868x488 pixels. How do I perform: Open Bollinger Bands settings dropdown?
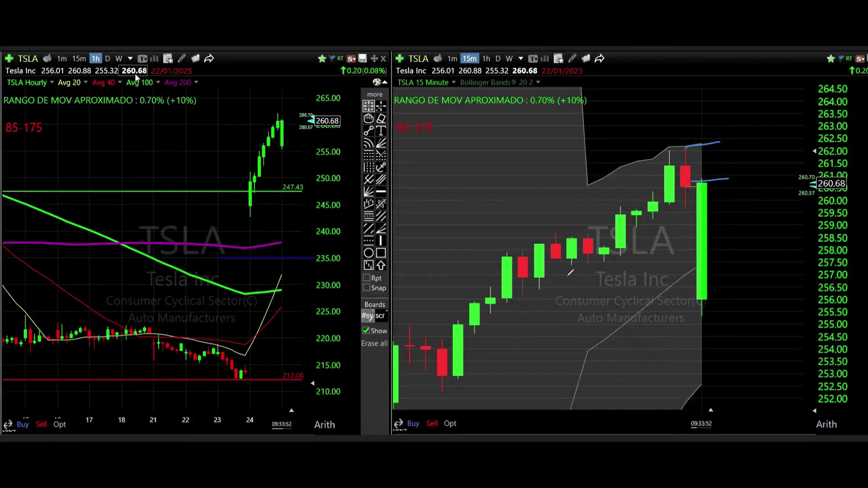(538, 82)
